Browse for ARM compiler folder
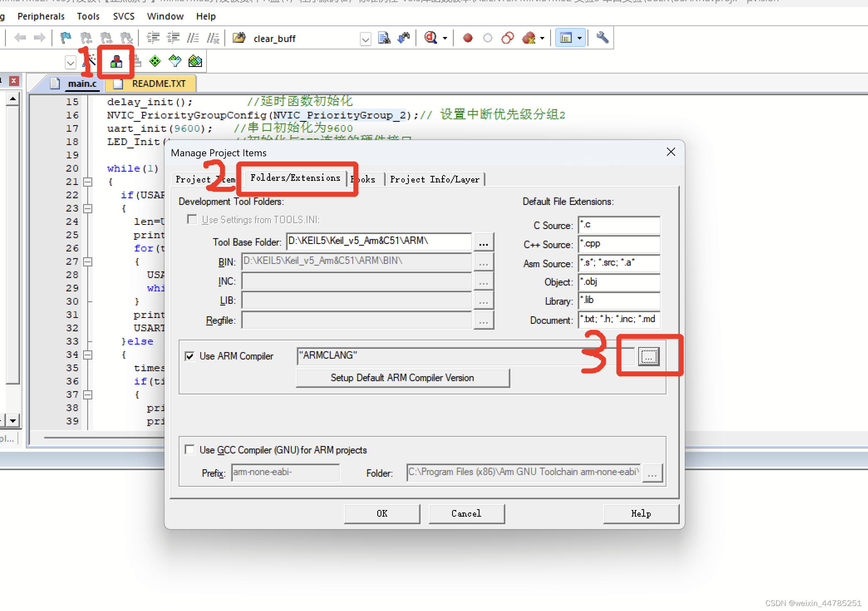Viewport: 868px width, 611px height. (649, 356)
